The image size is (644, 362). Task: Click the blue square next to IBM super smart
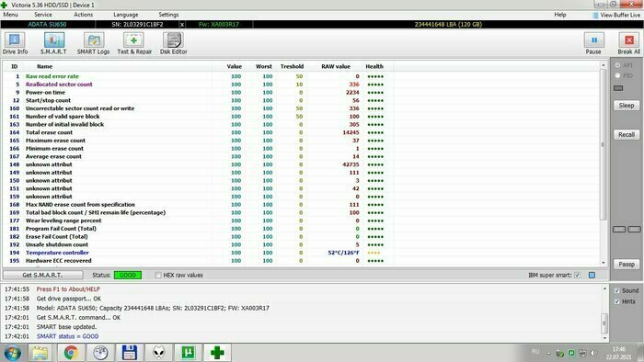[592, 275]
